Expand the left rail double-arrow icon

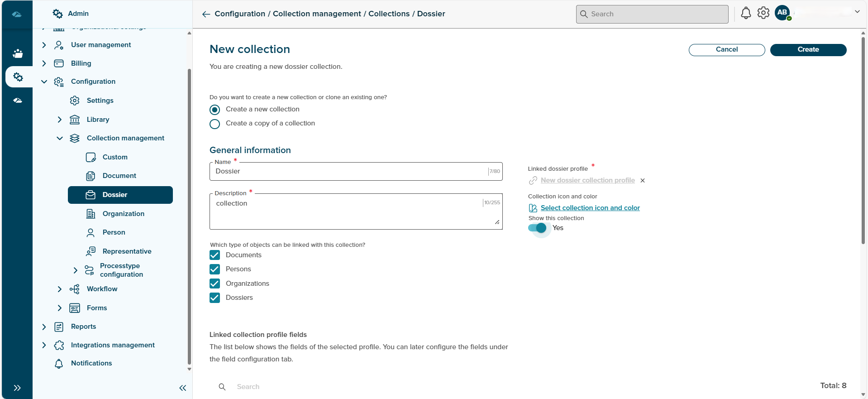click(x=17, y=388)
